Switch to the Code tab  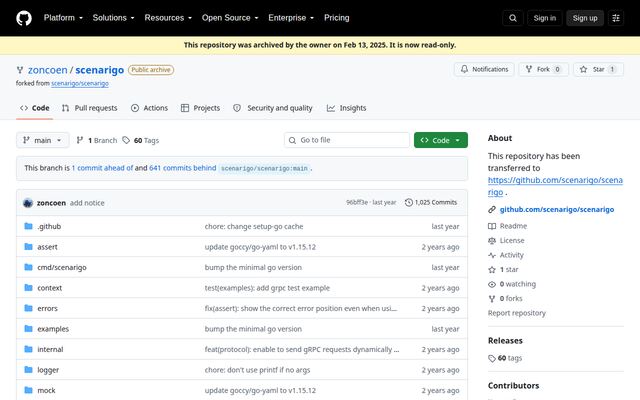coord(35,108)
